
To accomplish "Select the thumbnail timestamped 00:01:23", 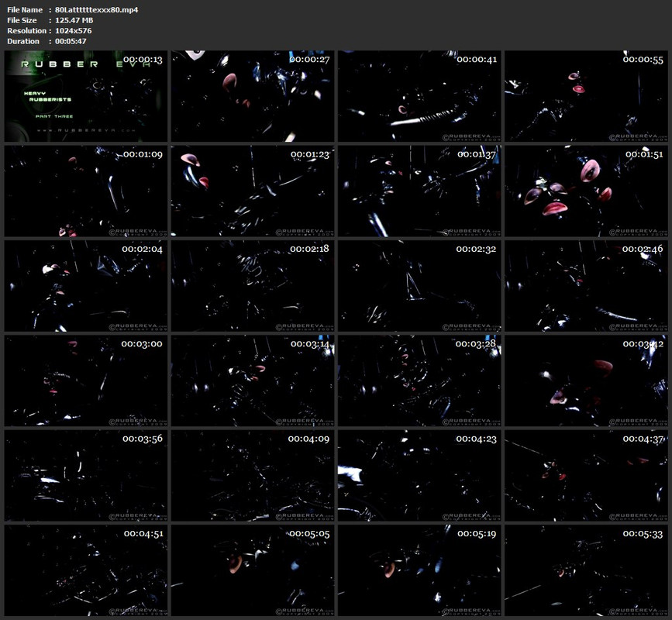I will 253,191.
